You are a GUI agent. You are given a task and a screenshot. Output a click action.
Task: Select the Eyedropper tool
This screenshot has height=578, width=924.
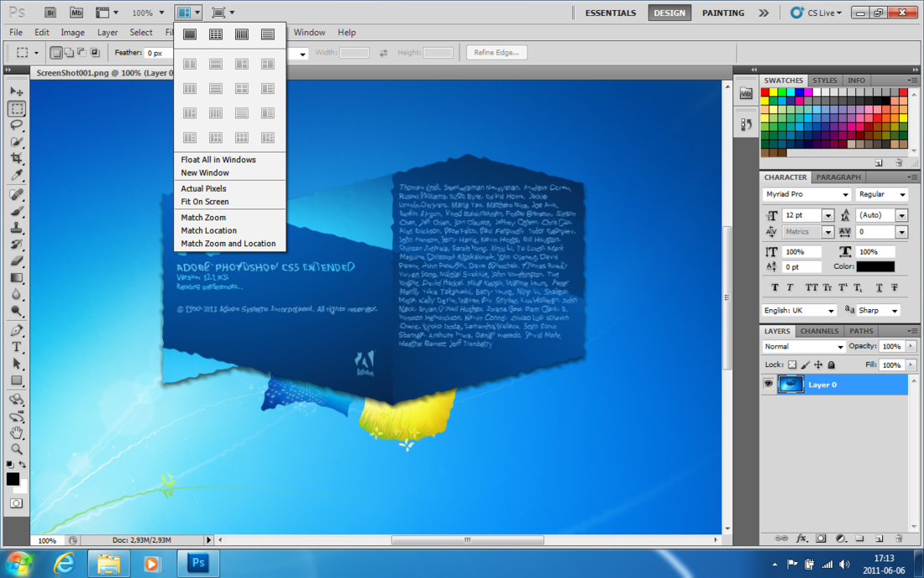point(17,175)
